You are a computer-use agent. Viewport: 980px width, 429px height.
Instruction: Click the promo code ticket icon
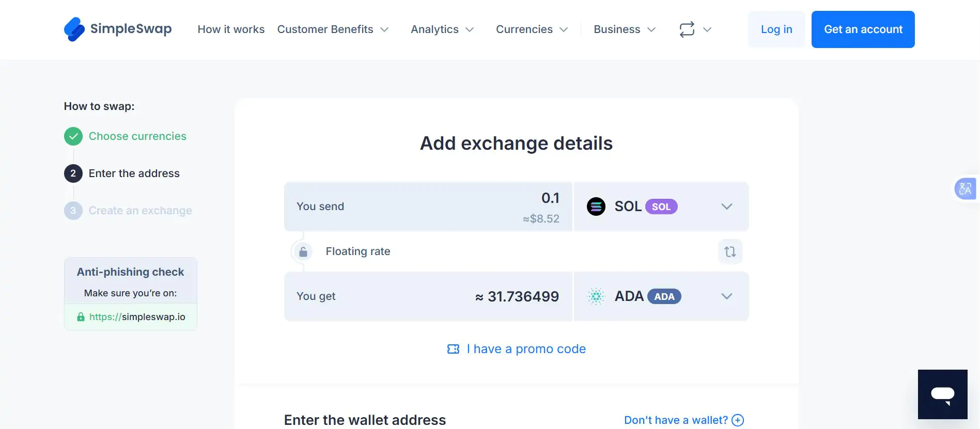[453, 349]
